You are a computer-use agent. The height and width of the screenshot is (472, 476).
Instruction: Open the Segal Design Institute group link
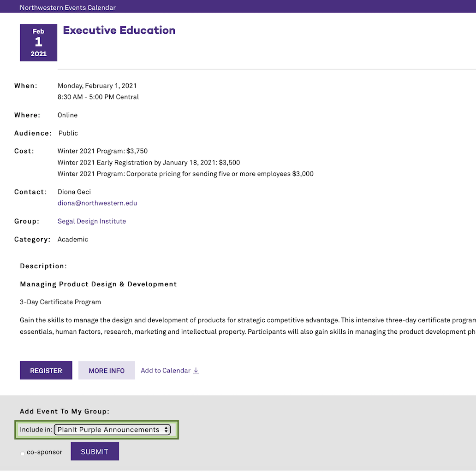pyautogui.click(x=92, y=221)
